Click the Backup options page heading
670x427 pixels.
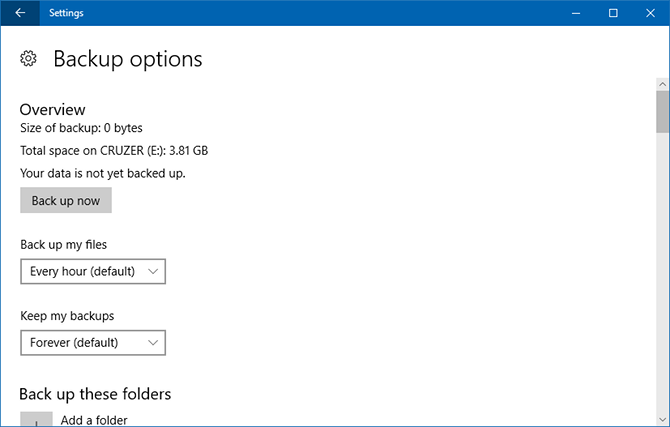pyautogui.click(x=127, y=59)
